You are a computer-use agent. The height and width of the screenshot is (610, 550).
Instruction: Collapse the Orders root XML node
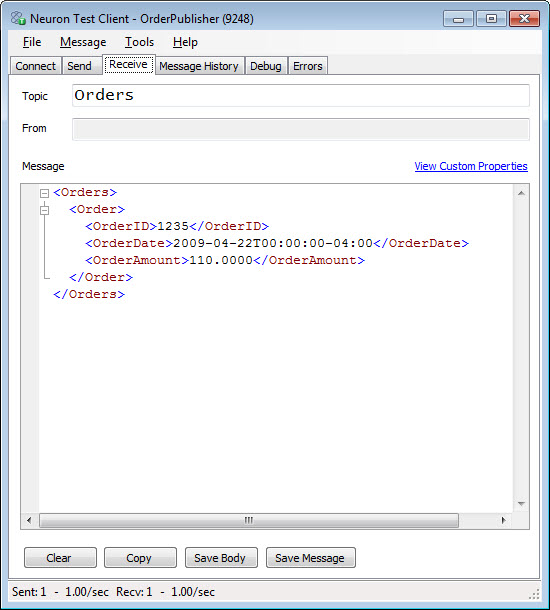(x=45, y=193)
